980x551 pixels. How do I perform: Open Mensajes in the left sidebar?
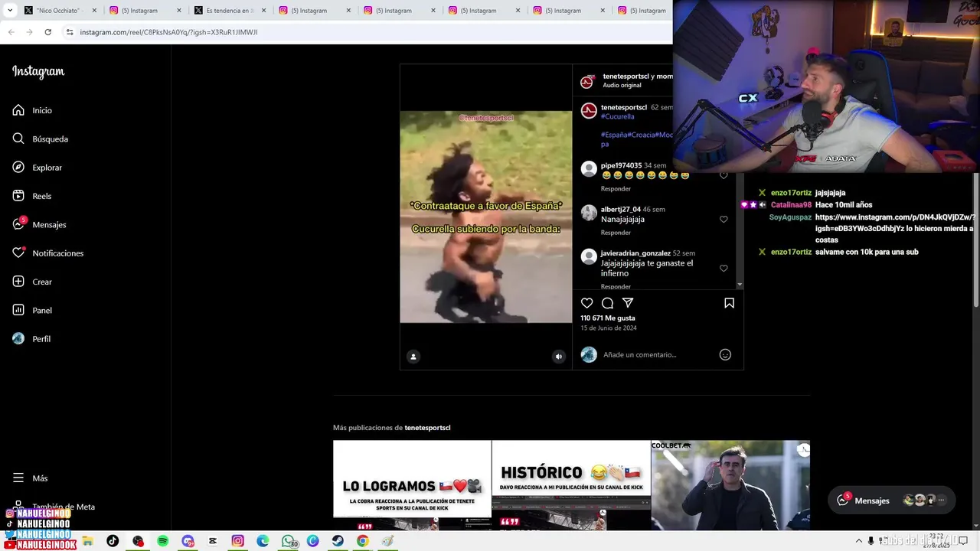39,224
